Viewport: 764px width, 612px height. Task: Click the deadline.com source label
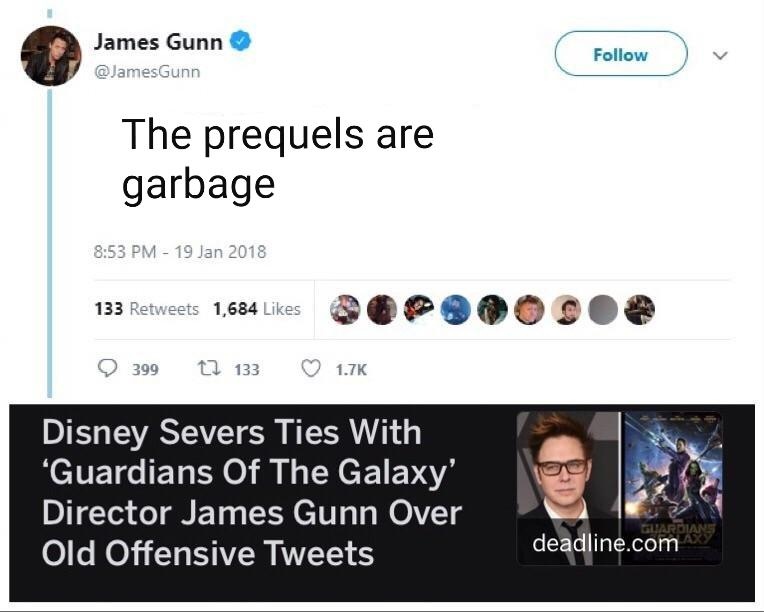(x=605, y=543)
